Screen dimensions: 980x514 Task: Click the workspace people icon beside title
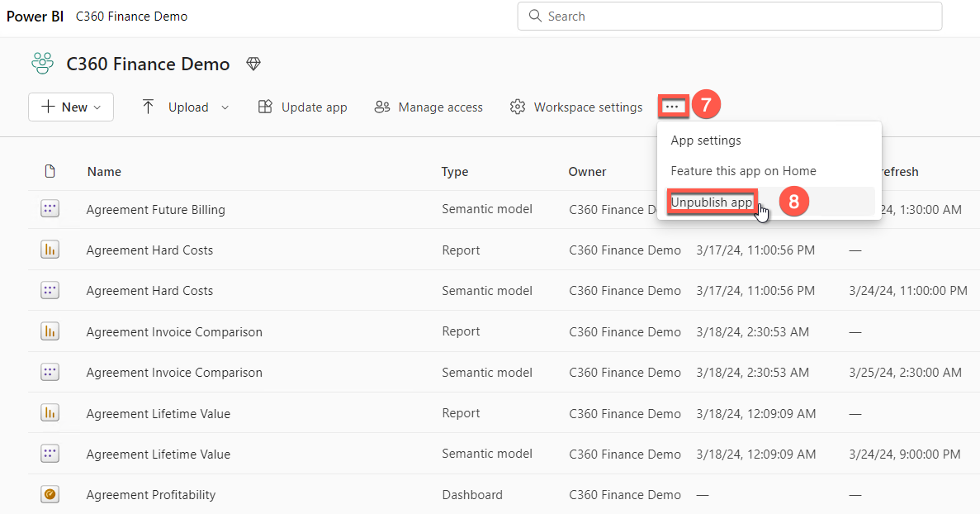pos(41,64)
